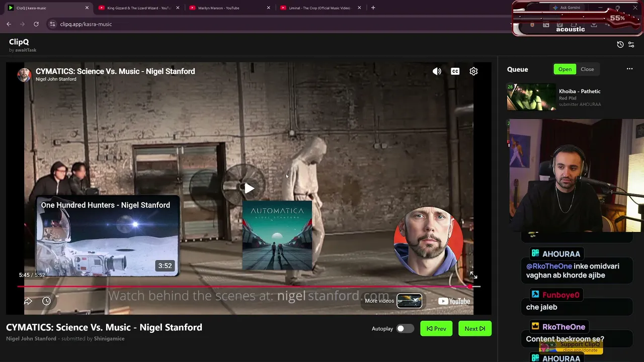
Task: Enter fullscreen with the expand icon
Action: (473, 275)
